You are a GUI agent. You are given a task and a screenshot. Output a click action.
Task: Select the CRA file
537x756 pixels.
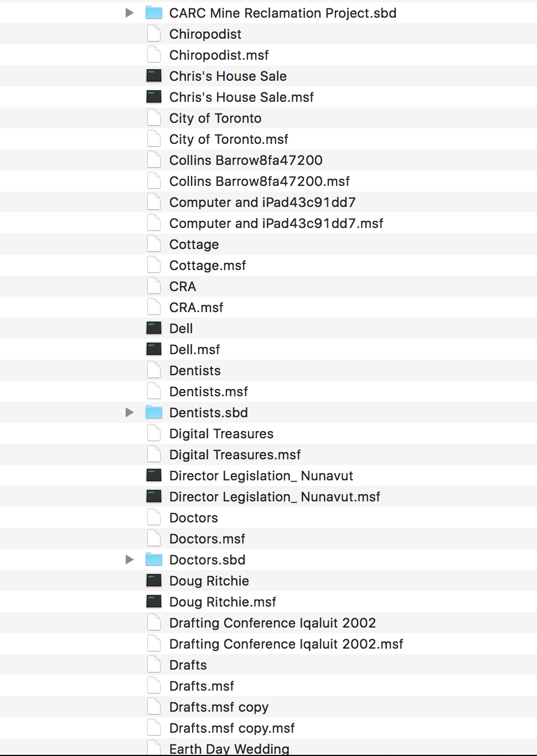[183, 286]
